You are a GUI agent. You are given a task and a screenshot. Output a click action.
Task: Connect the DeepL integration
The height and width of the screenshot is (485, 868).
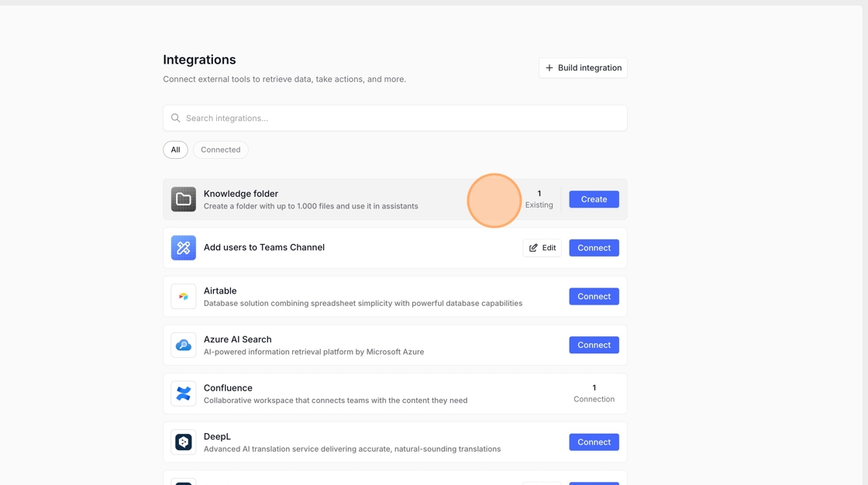594,442
